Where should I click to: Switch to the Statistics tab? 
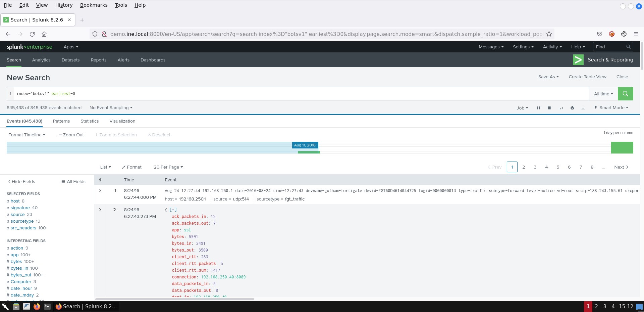90,121
